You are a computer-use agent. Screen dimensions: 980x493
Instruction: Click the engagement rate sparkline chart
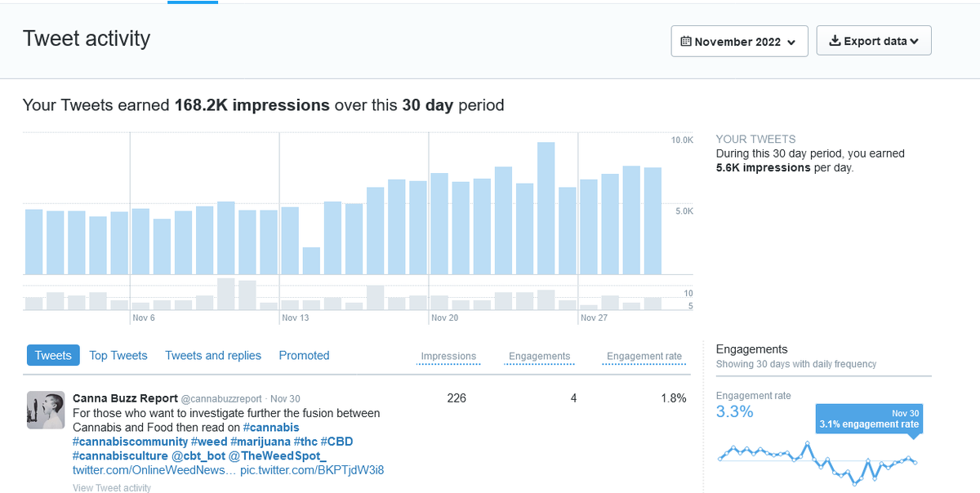[x=817, y=463]
